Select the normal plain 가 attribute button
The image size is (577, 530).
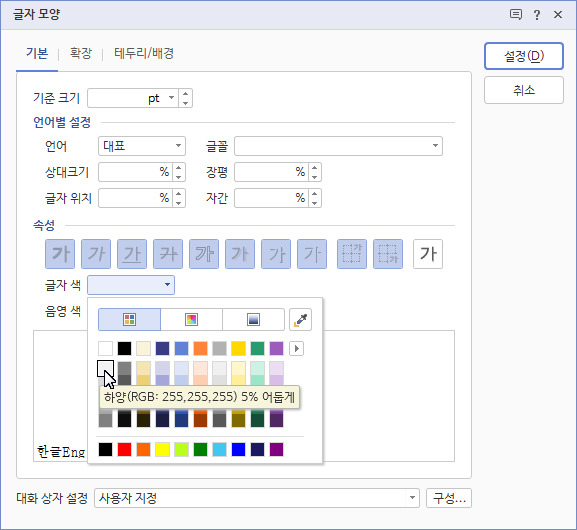tap(428, 254)
